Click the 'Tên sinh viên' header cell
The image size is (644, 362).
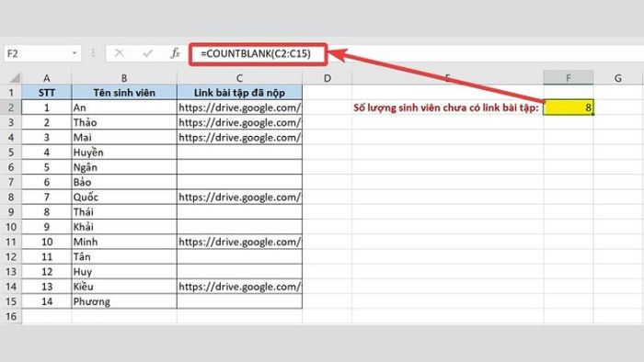click(124, 93)
